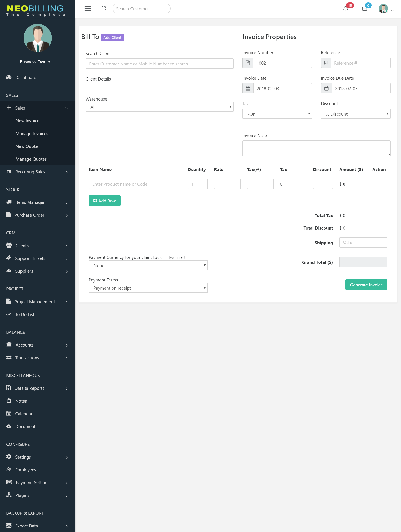Click the Invoice Date calendar icon
The width and height of the screenshot is (401, 532).
coord(248,88)
